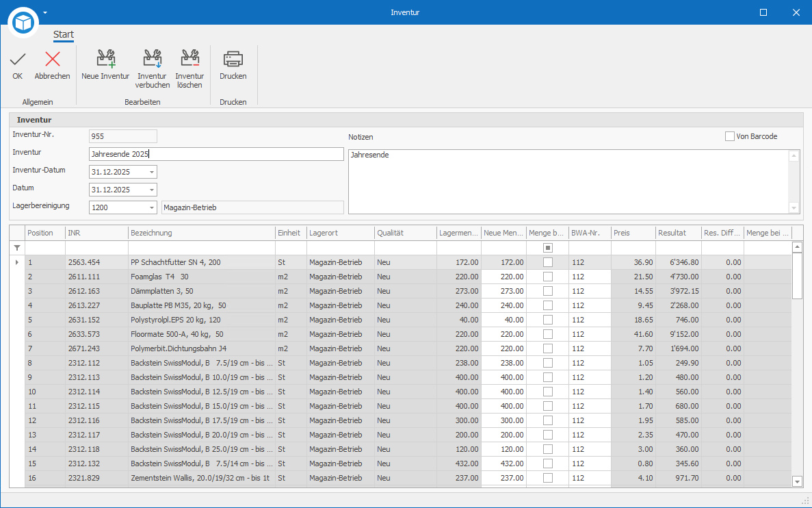
Task: Click the Magazin-Betrieb Lagerbereinigung description field
Action: coord(252,207)
